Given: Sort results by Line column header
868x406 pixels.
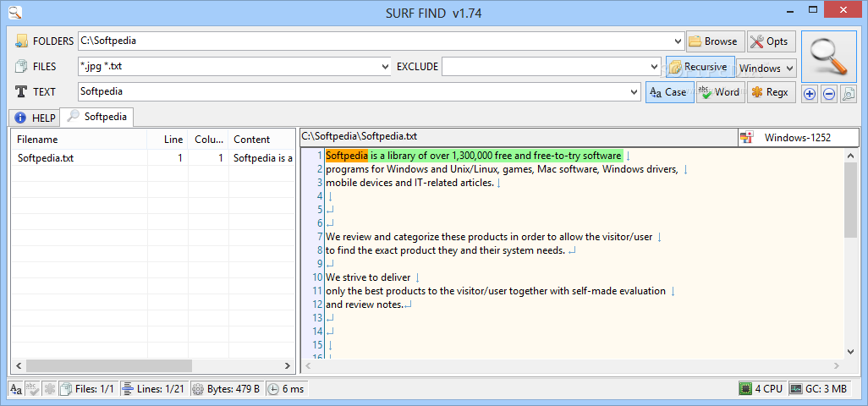Looking at the screenshot, I should 168,140.
